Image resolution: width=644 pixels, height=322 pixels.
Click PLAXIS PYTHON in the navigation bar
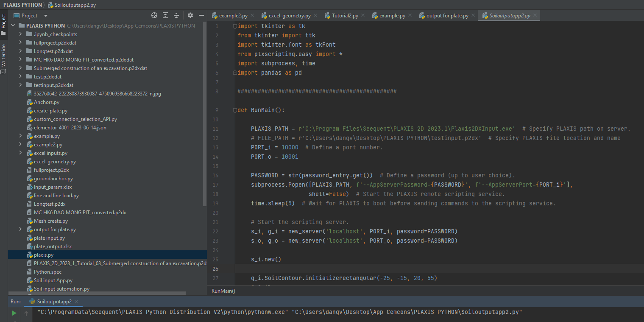coord(22,5)
